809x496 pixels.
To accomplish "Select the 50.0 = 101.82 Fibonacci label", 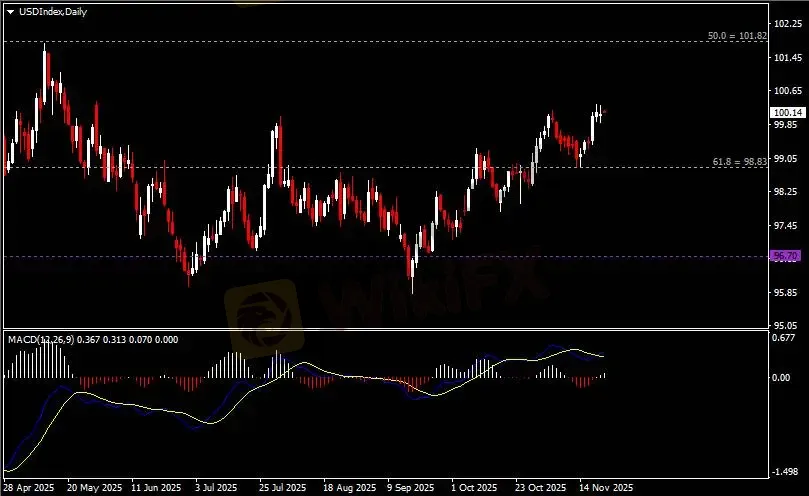I will (x=737, y=35).
